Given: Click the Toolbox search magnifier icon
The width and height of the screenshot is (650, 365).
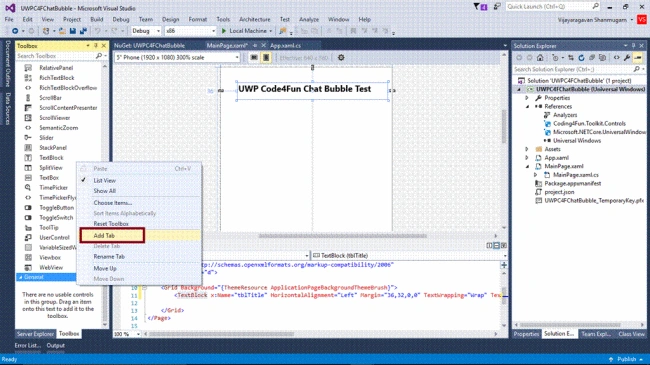Looking at the screenshot, I should click(99, 56).
